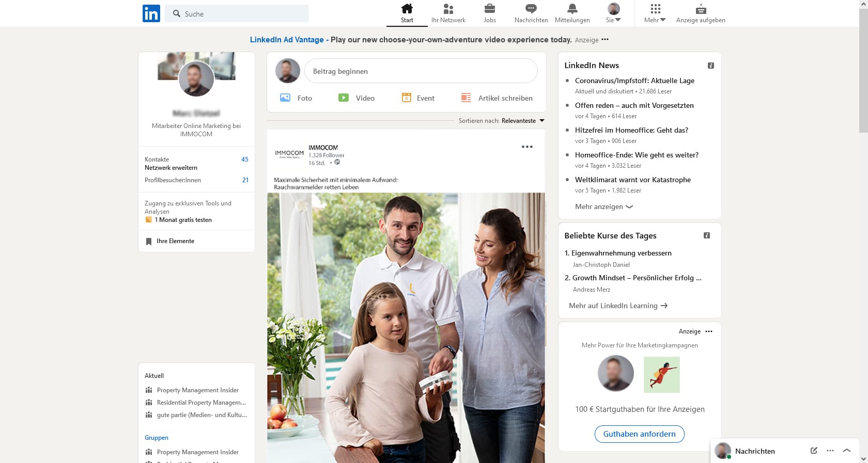Open the IMMOCOM company logo
Screen dimensions: 868x463
pyautogui.click(x=289, y=154)
